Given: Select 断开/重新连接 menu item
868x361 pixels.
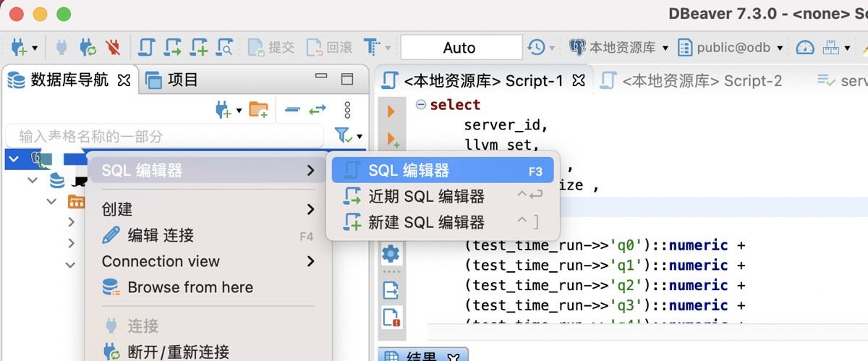Looking at the screenshot, I should pyautogui.click(x=208, y=352).
